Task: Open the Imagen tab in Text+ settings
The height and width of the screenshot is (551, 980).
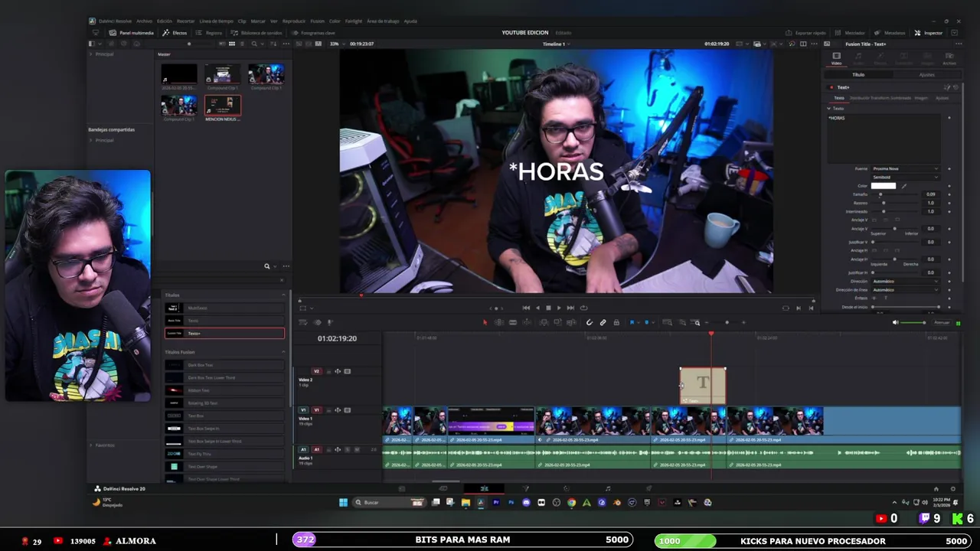Action: pos(921,98)
